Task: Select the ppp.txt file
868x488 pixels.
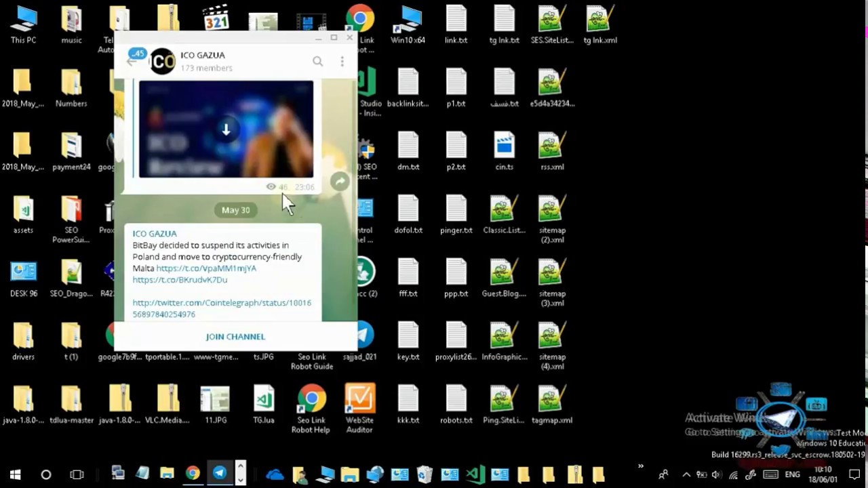Action: (x=456, y=279)
